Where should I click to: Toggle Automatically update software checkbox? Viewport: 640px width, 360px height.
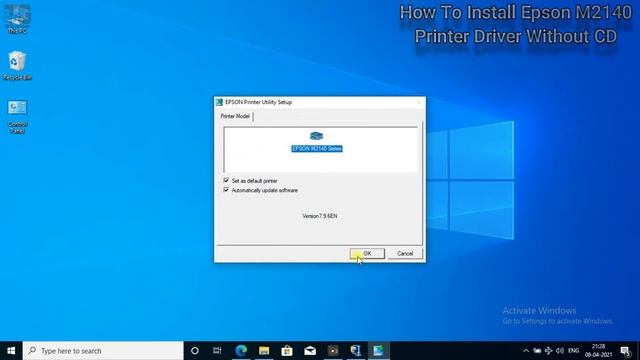(226, 190)
